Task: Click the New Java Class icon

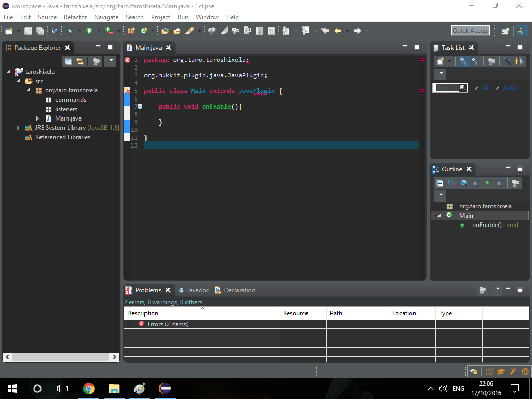Action: 144,31
